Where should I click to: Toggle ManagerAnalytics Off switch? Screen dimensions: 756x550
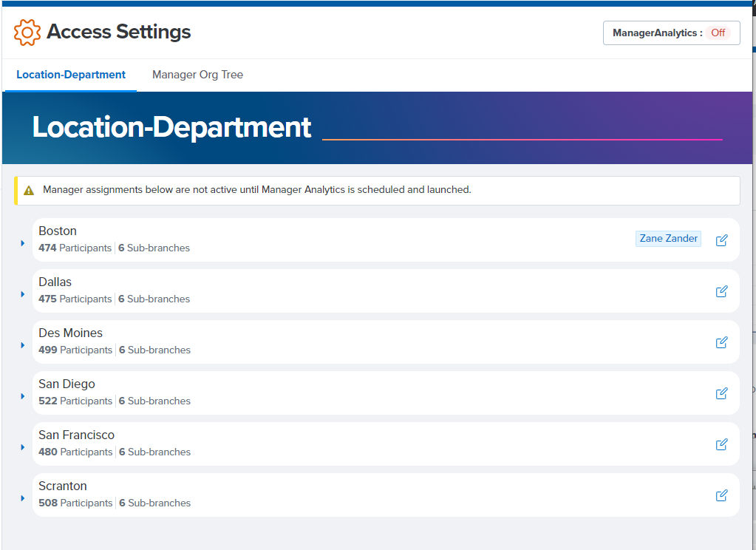pyautogui.click(x=671, y=33)
